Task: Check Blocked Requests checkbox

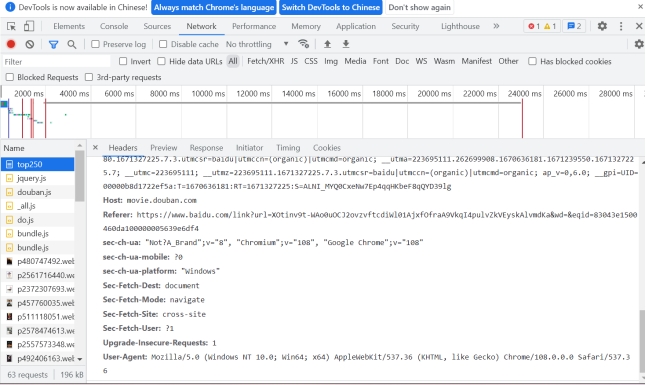Action: [9, 77]
